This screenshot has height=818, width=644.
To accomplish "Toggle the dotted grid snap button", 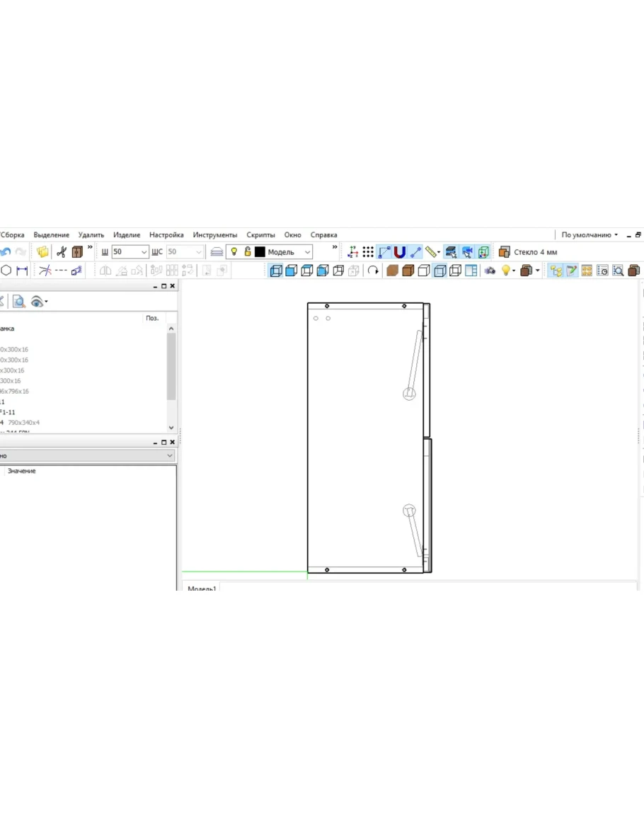I will pos(369,252).
